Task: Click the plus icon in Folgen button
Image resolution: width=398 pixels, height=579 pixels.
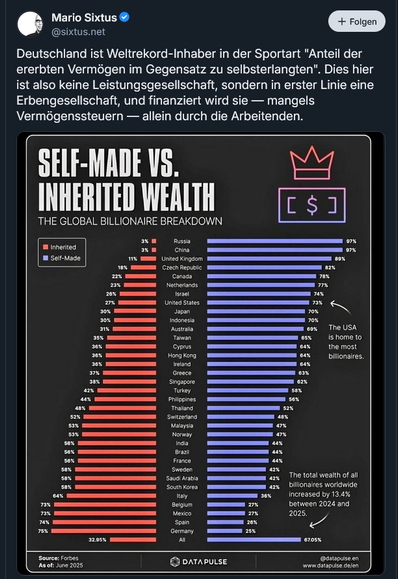Action: (342, 21)
